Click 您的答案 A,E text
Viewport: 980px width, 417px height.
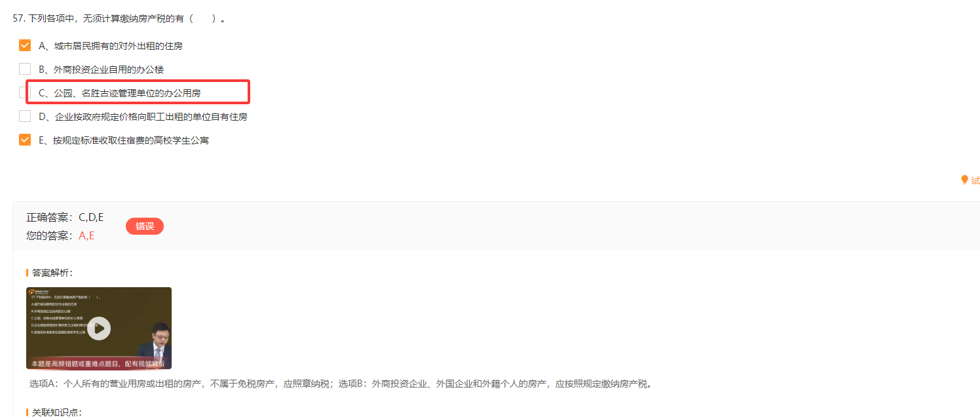60,235
